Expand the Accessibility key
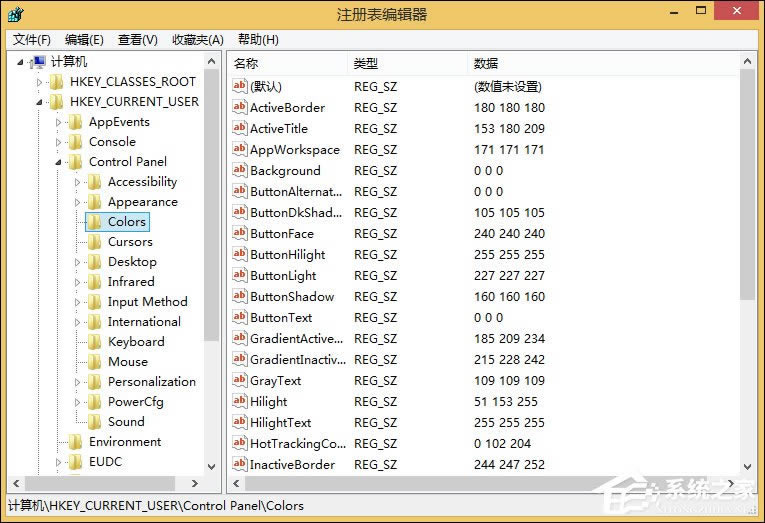 pyautogui.click(x=78, y=182)
